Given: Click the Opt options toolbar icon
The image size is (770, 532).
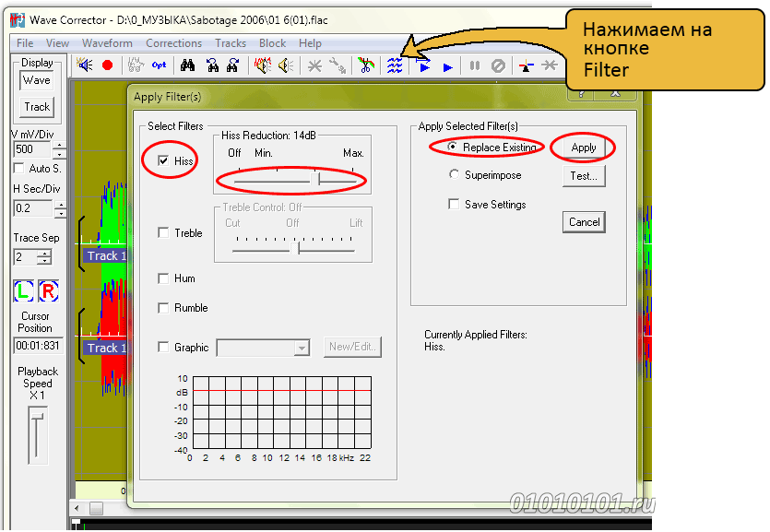Looking at the screenshot, I should pyautogui.click(x=159, y=65).
